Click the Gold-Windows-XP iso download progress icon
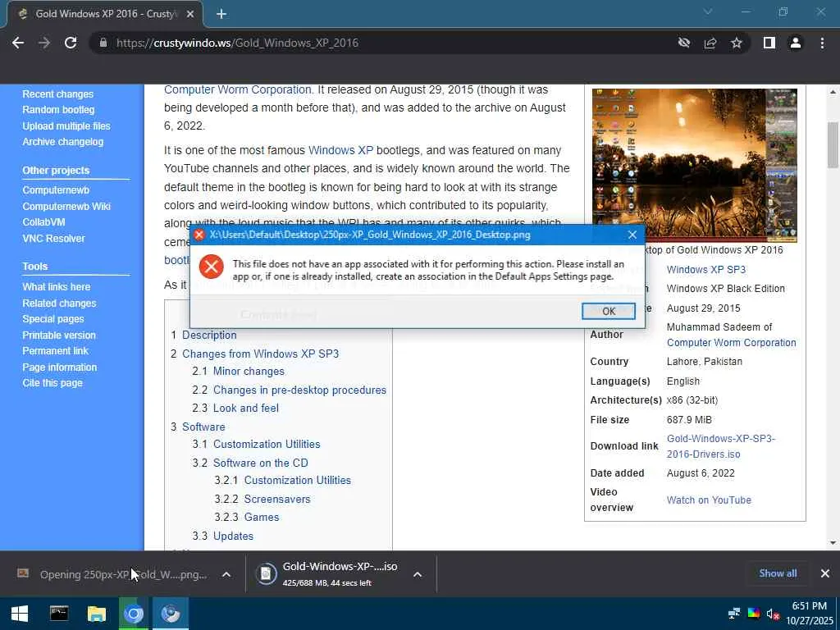Image resolution: width=840 pixels, height=630 pixels. pos(266,573)
